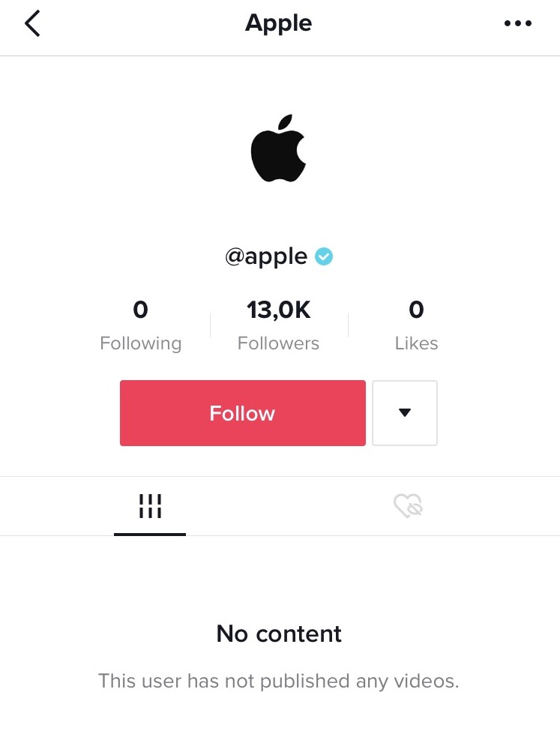
Task: Open the videos grid tab icon
Action: pyautogui.click(x=150, y=506)
